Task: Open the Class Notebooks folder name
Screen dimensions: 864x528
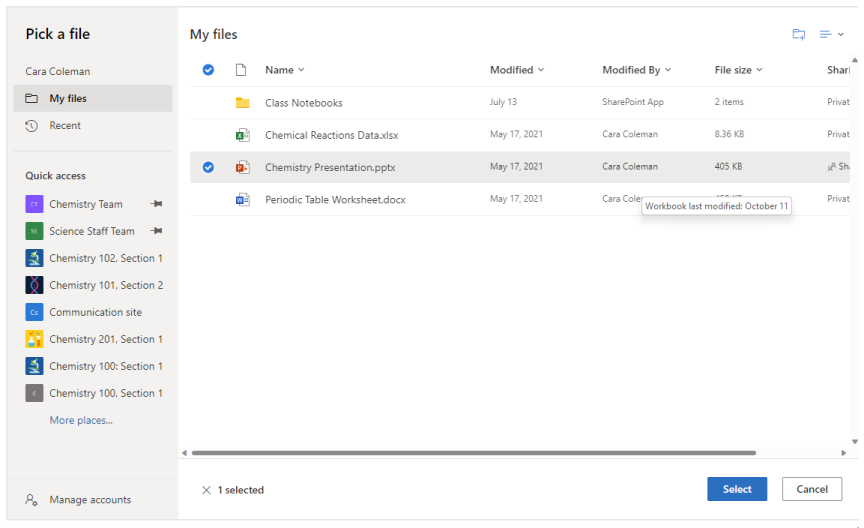Action: coord(304,103)
